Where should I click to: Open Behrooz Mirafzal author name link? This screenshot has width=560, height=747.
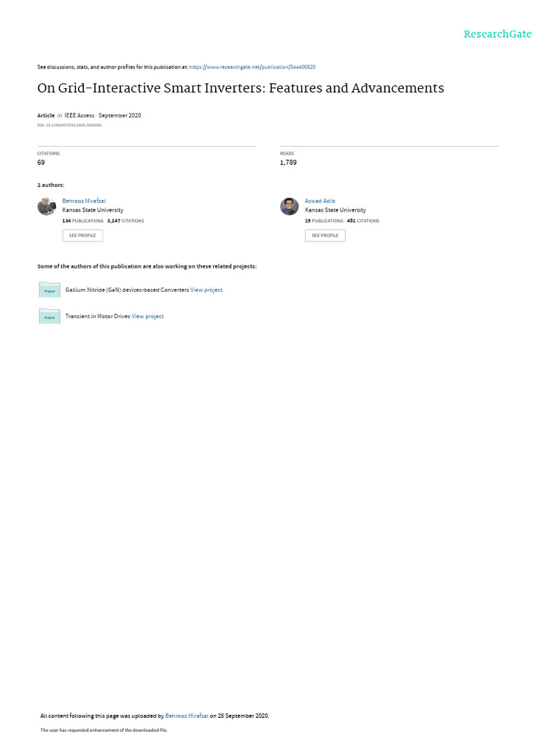(84, 201)
